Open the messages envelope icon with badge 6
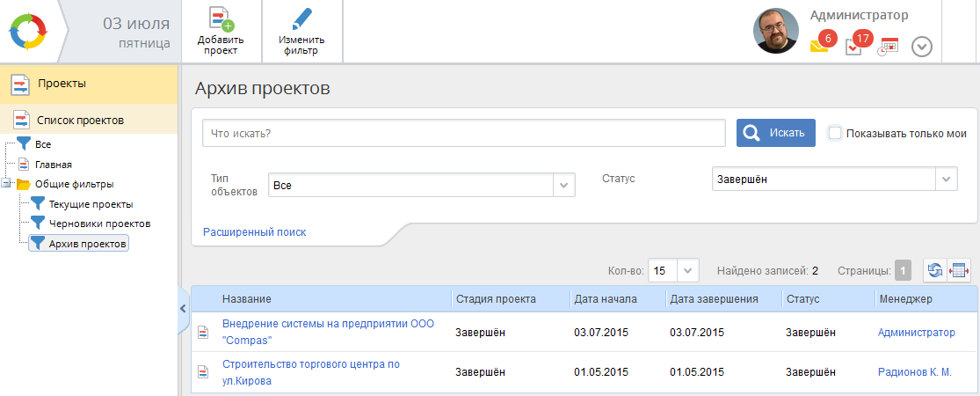 (x=819, y=46)
